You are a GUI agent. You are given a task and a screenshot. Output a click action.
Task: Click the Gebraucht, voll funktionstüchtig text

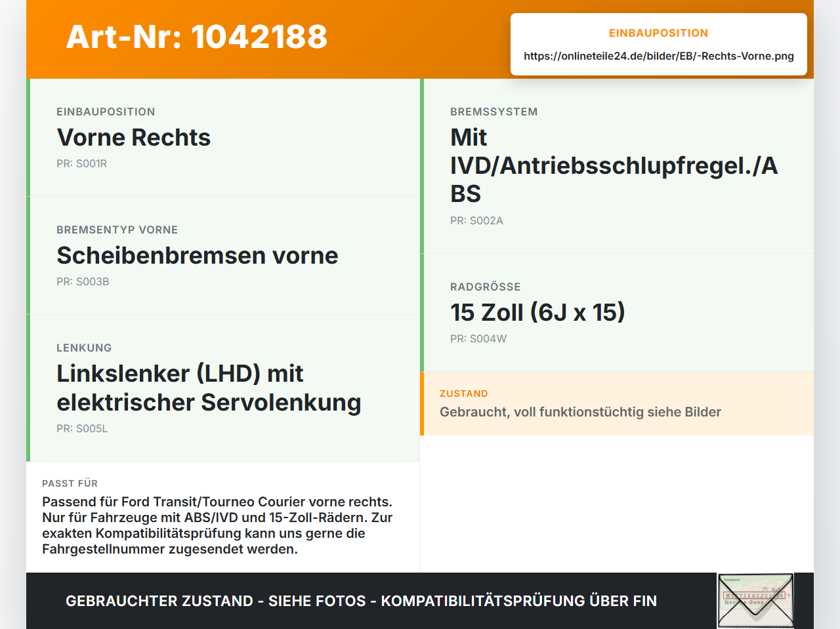tap(580, 412)
